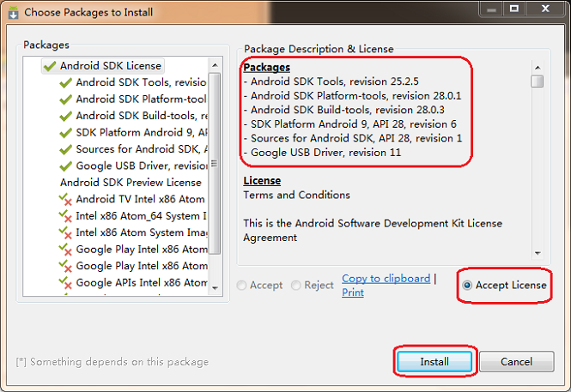Select Android SDK Preview License node

point(131,182)
